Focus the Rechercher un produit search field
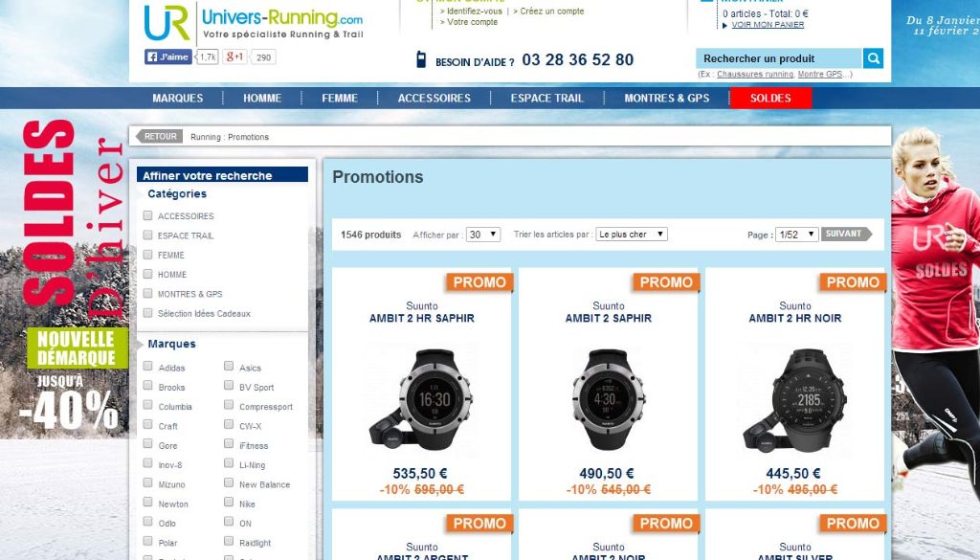 (x=779, y=58)
